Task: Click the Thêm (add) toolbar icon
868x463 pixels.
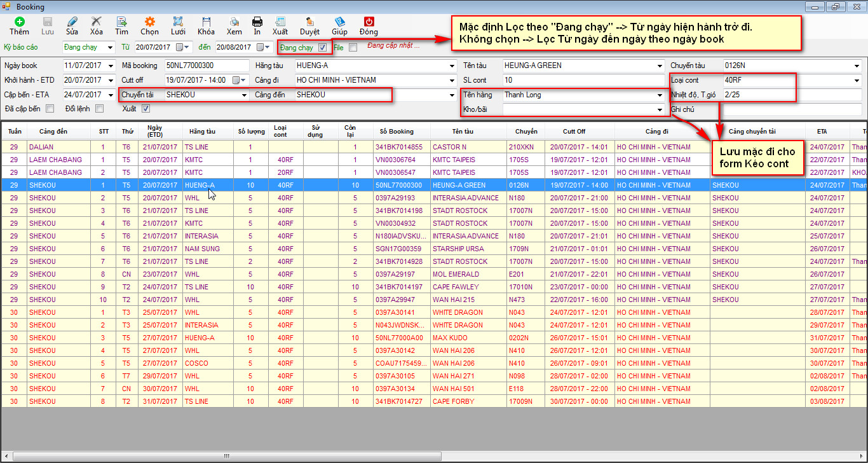Action: tap(19, 22)
